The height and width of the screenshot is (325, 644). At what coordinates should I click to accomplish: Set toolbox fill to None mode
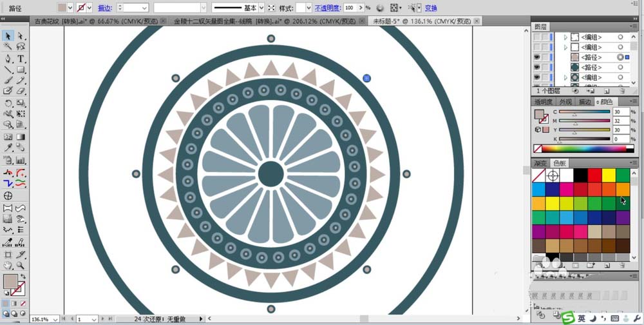[23, 304]
